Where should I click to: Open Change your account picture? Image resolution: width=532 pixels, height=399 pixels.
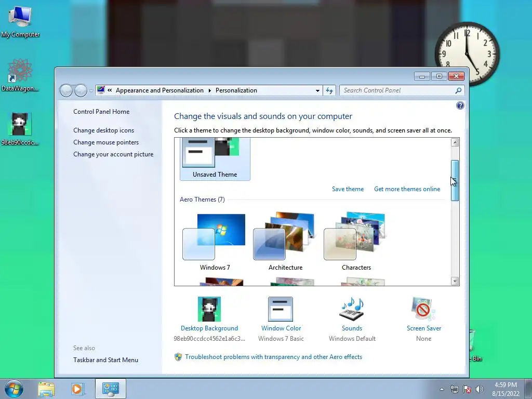click(113, 154)
